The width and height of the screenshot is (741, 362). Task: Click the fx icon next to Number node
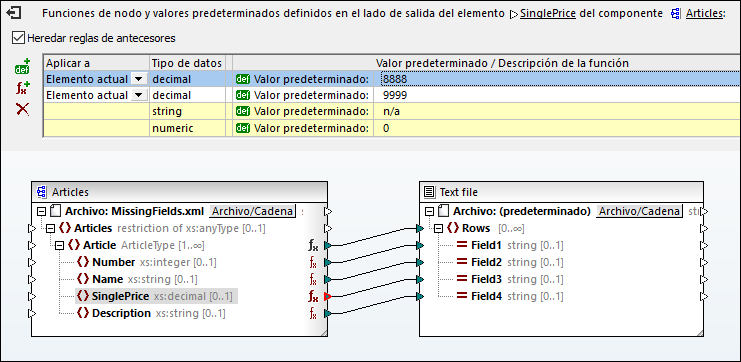313,262
